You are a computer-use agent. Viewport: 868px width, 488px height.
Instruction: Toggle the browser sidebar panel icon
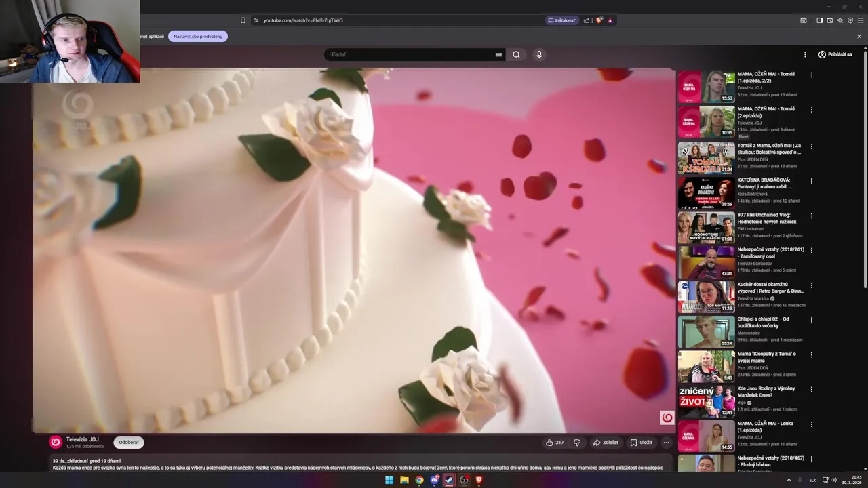pyautogui.click(x=819, y=20)
